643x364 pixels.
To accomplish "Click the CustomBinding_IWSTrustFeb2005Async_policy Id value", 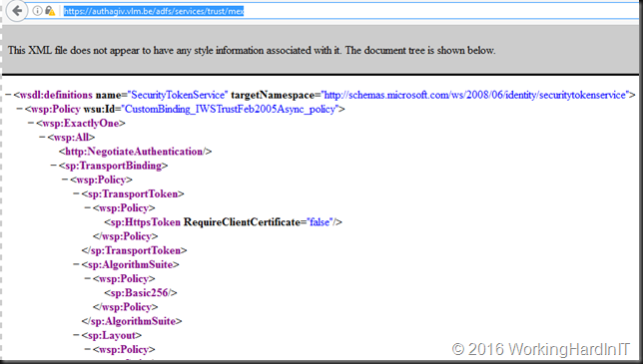I will [230, 109].
